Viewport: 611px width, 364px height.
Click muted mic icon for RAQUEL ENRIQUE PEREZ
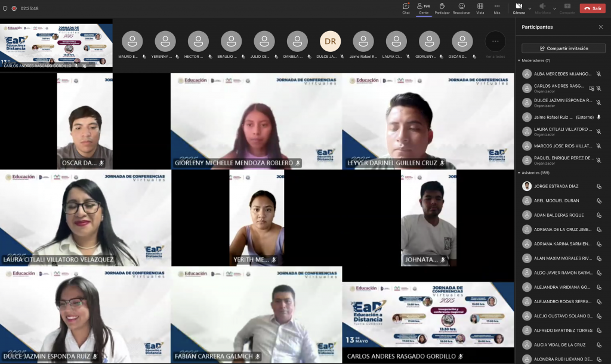pos(598,161)
